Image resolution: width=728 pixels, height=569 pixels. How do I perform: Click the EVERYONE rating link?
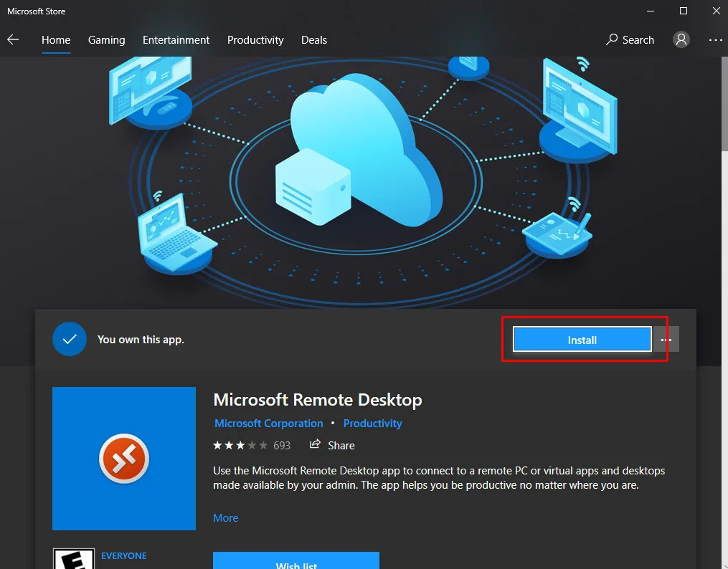(x=124, y=555)
